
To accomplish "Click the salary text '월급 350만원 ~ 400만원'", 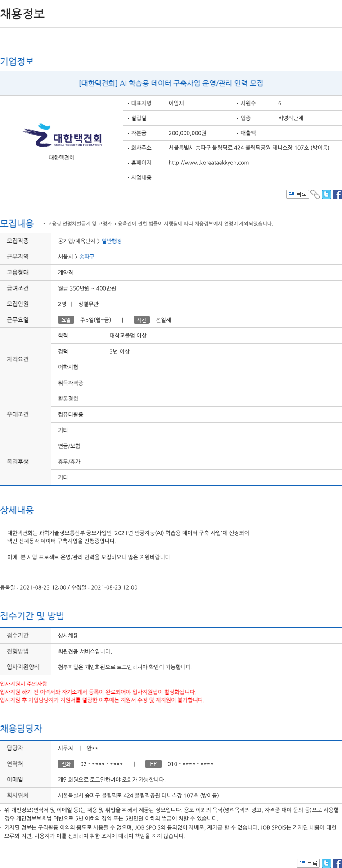I will [87, 288].
